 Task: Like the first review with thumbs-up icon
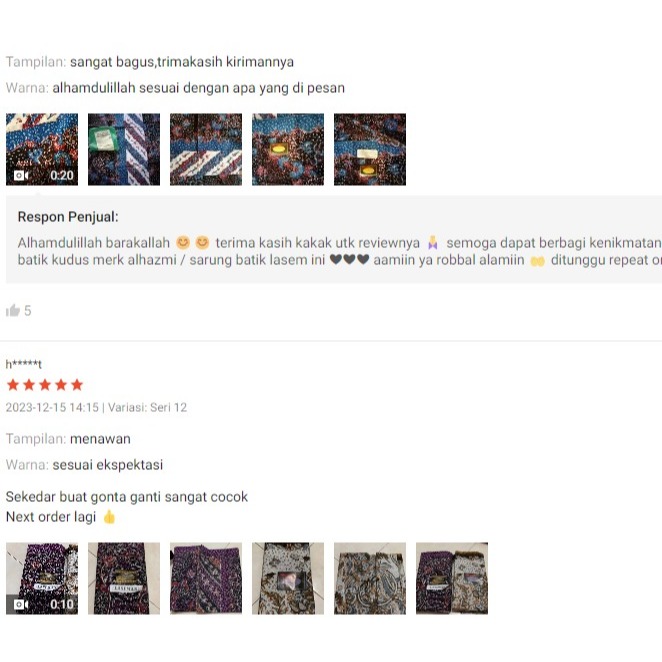tap(13, 311)
